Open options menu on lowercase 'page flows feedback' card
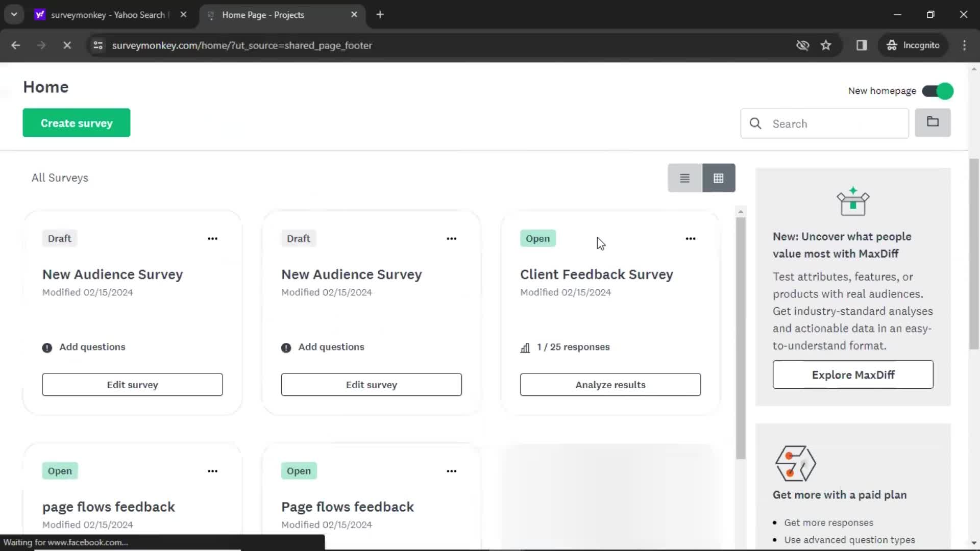The height and width of the screenshot is (551, 980). coord(212,471)
